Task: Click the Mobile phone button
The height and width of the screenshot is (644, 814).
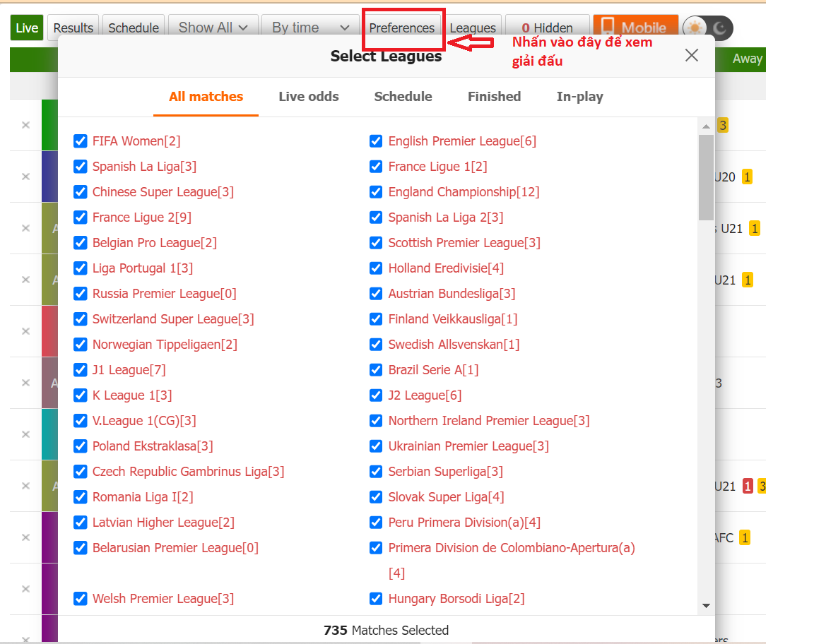Action: pyautogui.click(x=635, y=28)
